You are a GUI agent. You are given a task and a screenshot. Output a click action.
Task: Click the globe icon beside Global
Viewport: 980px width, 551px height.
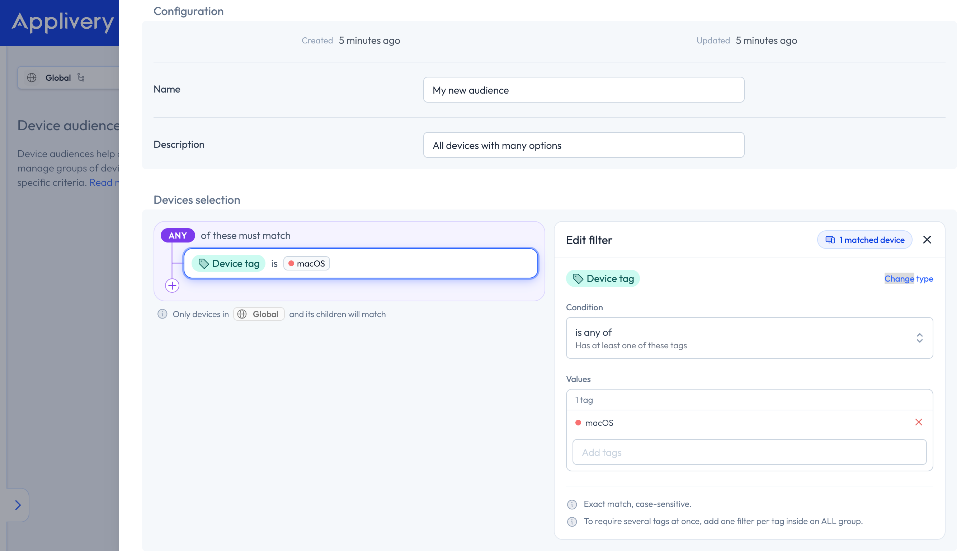point(32,77)
